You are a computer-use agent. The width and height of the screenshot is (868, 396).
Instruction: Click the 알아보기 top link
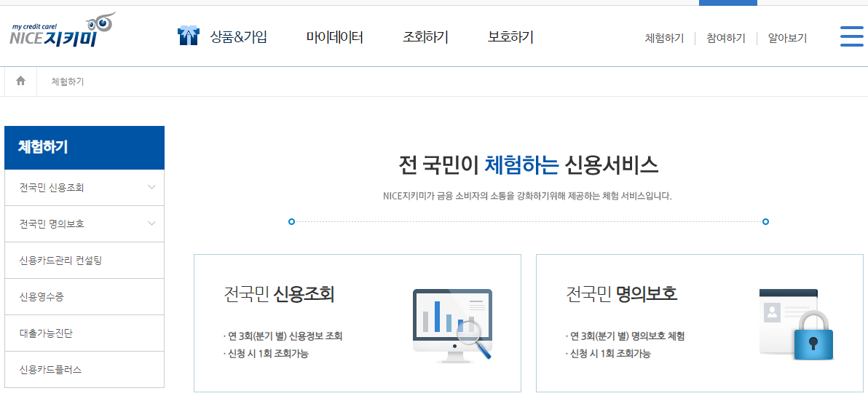tap(787, 38)
